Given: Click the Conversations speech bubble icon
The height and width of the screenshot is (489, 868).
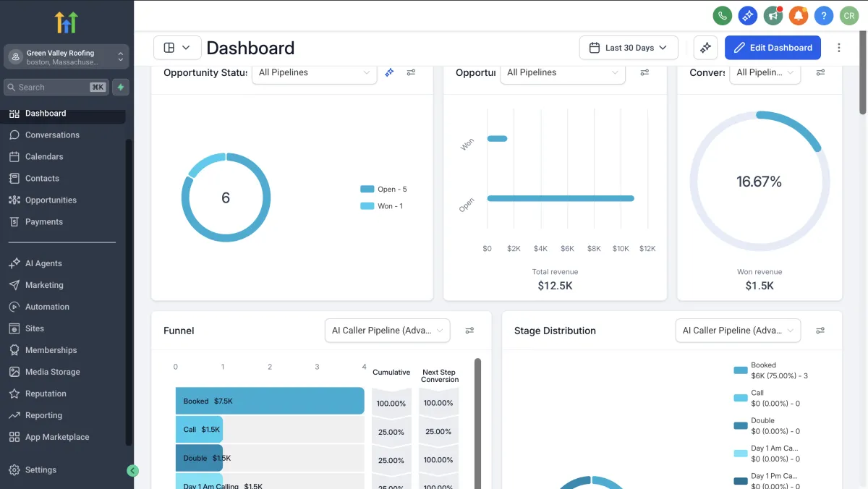Looking at the screenshot, I should [14, 135].
